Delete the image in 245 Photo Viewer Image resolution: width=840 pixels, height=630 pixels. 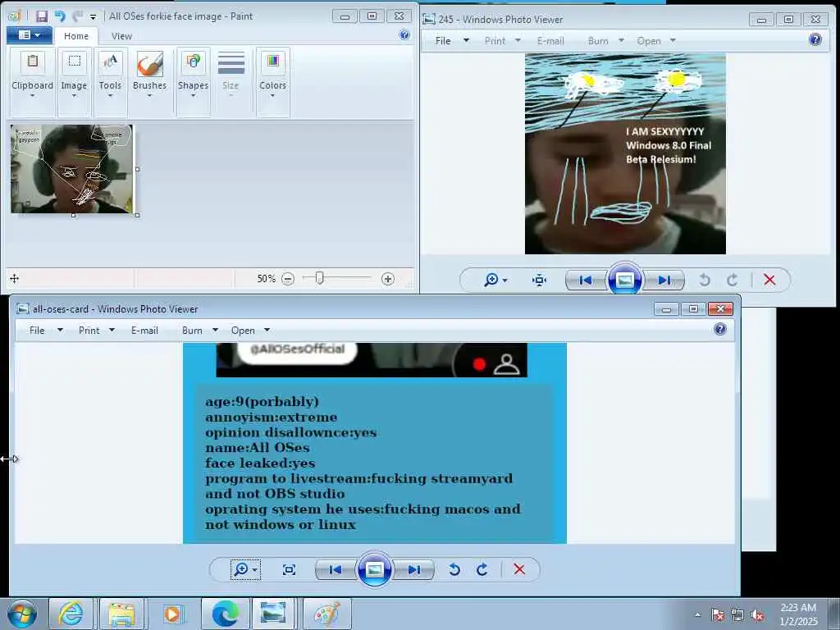(x=769, y=280)
